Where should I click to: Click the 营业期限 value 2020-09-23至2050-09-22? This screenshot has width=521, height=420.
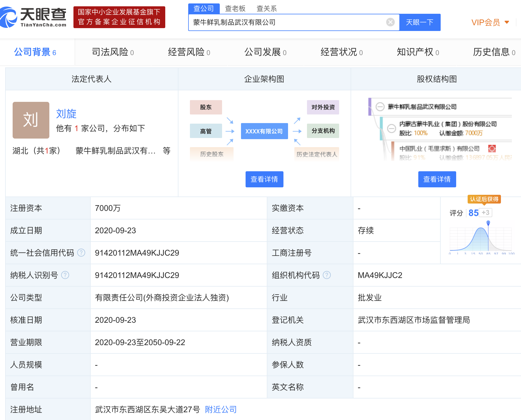click(x=140, y=342)
